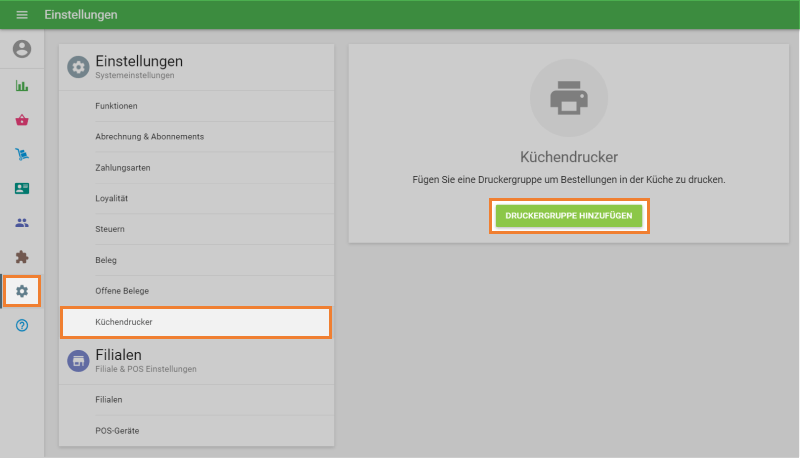Open Abrechnung & Abonnements
The height and width of the screenshot is (458, 800).
click(x=196, y=137)
